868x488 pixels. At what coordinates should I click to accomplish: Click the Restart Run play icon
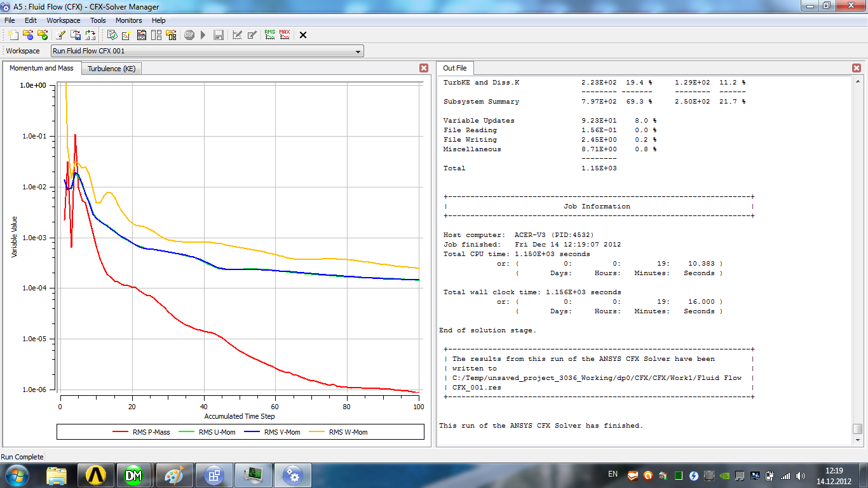[x=203, y=35]
